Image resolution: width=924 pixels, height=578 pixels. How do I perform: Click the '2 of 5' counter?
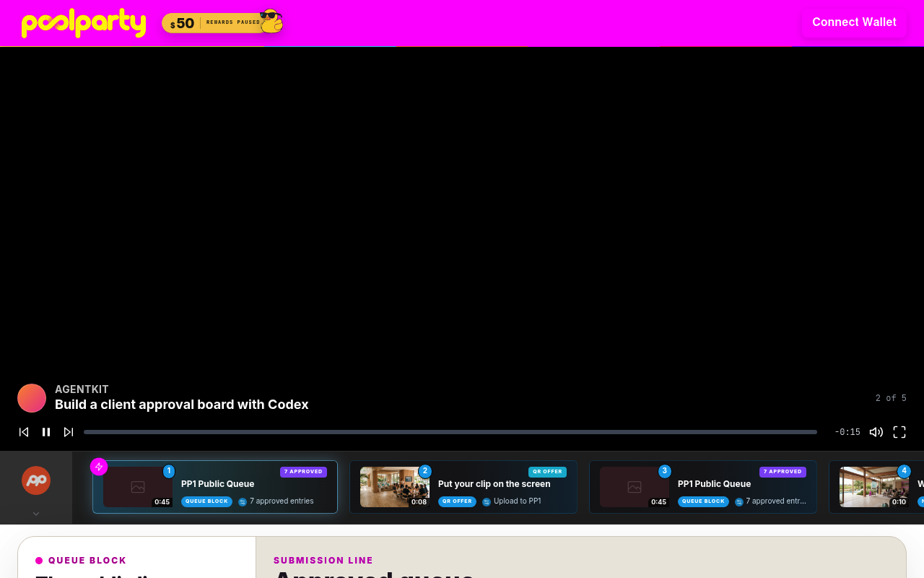(891, 398)
